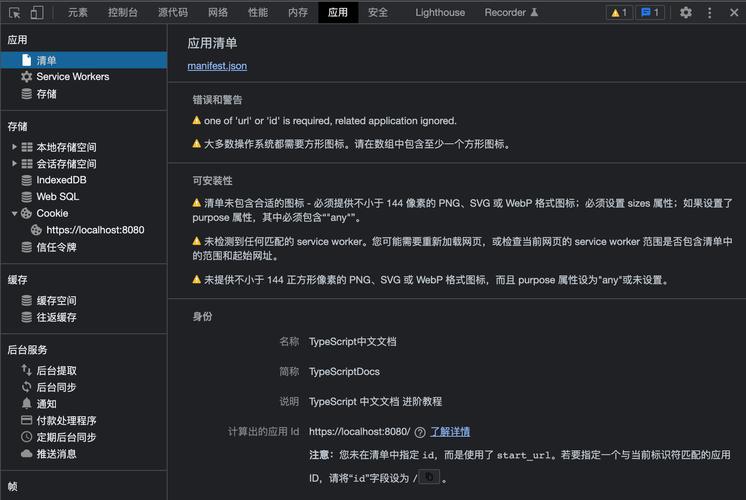Switch to the 网络 tab
746x500 pixels.
click(x=218, y=12)
